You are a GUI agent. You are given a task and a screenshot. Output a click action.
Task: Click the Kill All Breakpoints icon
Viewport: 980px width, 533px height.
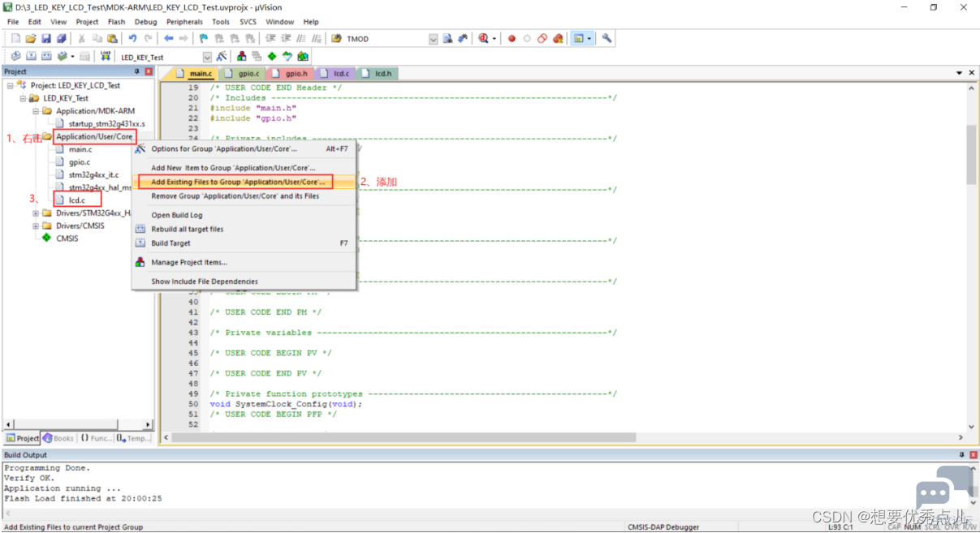[x=557, y=38]
